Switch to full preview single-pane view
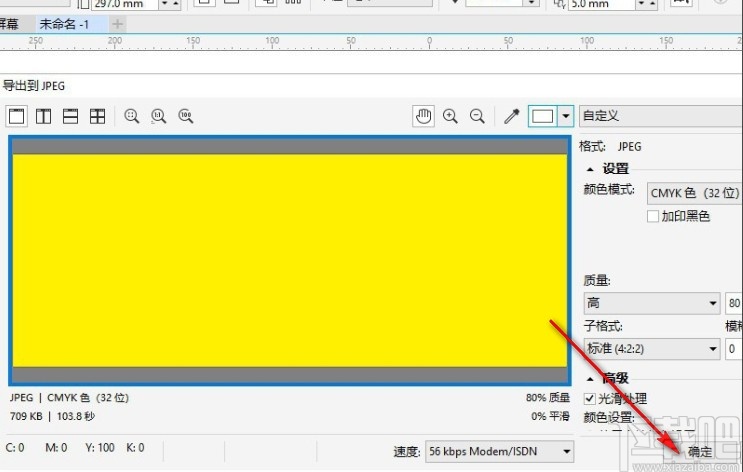The width and height of the screenshot is (743, 472). [17, 116]
